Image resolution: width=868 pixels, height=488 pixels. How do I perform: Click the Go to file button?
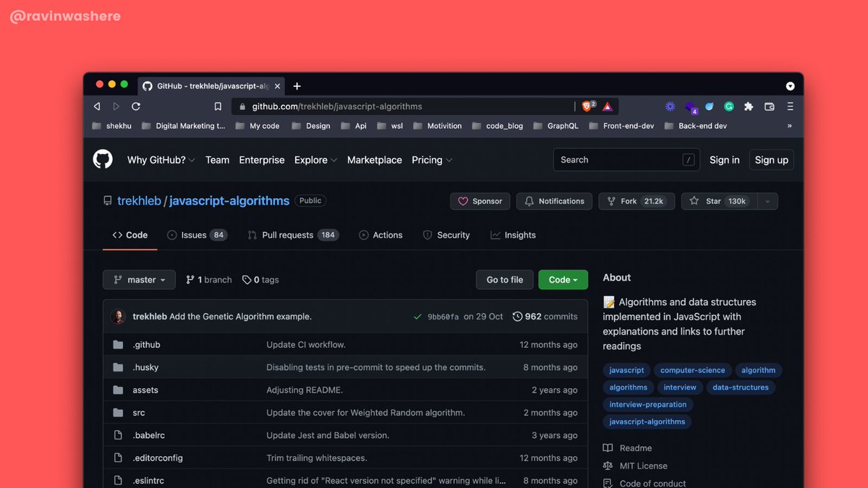point(505,280)
